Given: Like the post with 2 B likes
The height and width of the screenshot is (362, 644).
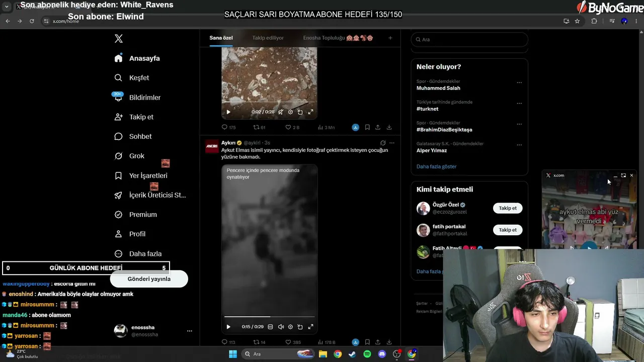Looking at the screenshot, I should [x=292, y=127].
